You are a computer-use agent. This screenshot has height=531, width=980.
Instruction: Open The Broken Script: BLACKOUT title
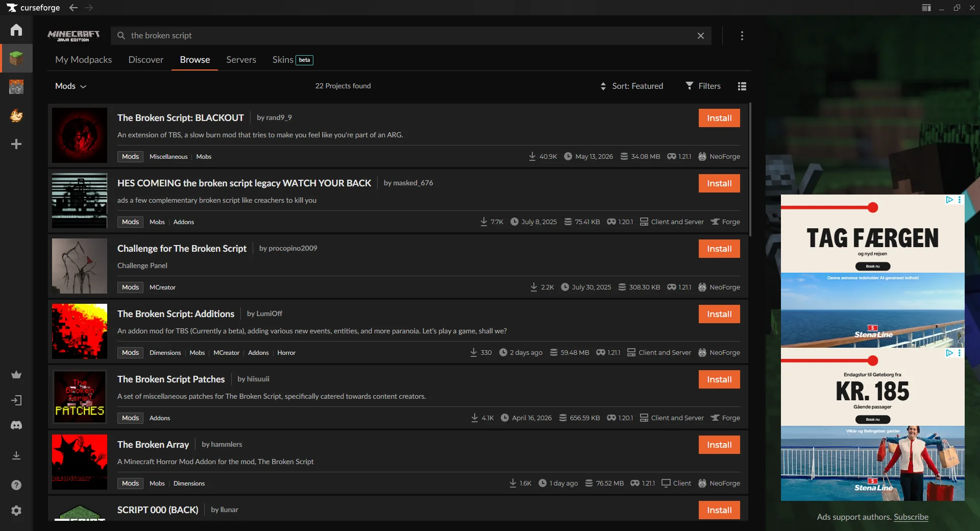pos(181,118)
